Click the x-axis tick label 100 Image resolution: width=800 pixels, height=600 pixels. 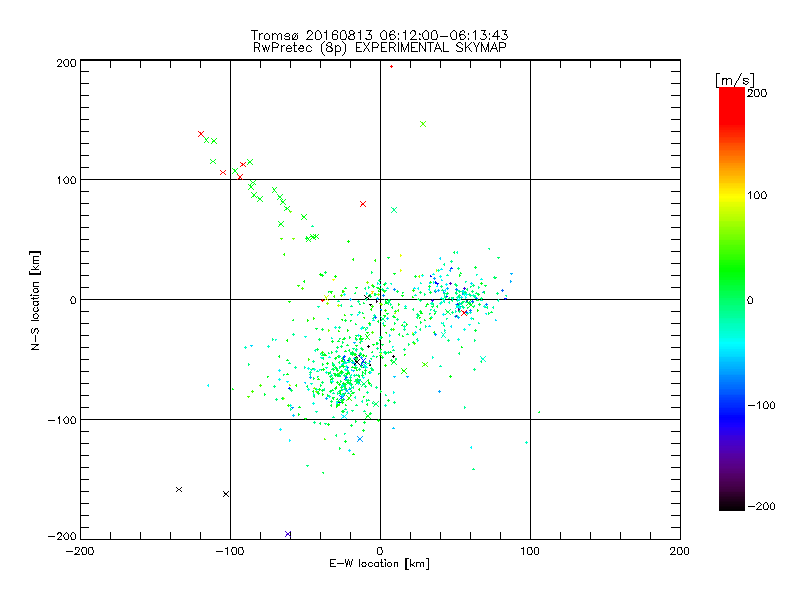(x=530, y=550)
